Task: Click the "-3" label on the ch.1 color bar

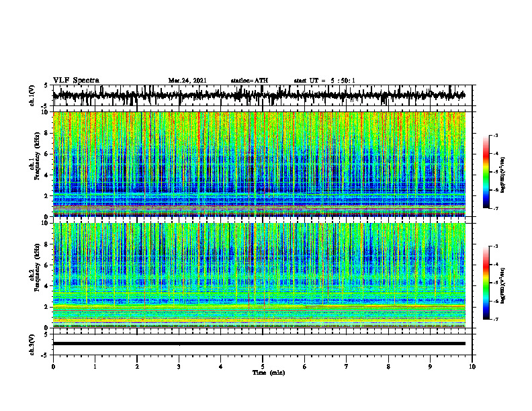Action: [496, 135]
